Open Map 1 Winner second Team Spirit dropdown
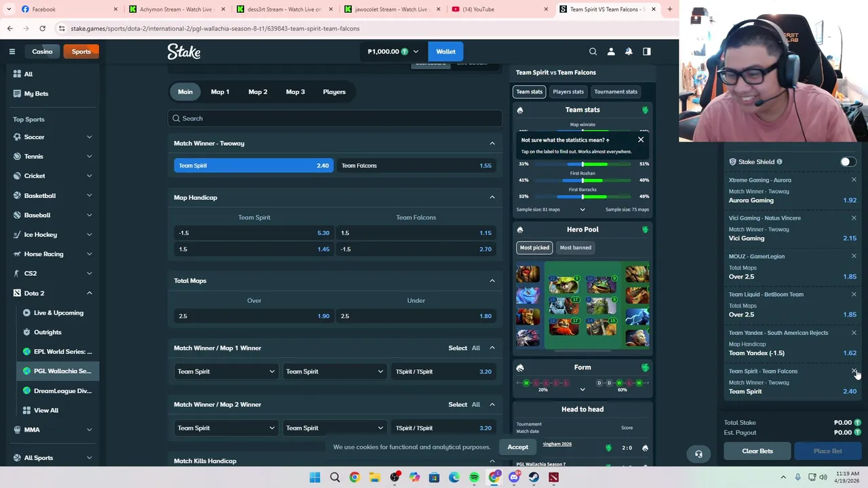 (x=334, y=371)
